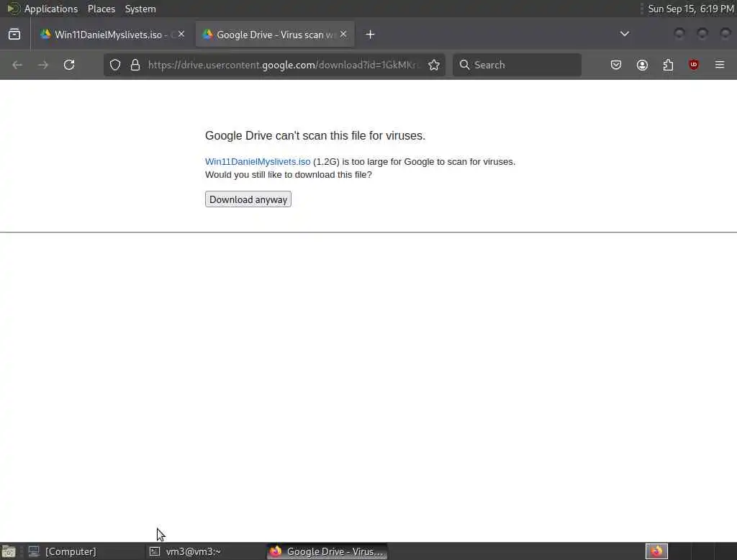Show tracking protection shield info

coord(115,65)
